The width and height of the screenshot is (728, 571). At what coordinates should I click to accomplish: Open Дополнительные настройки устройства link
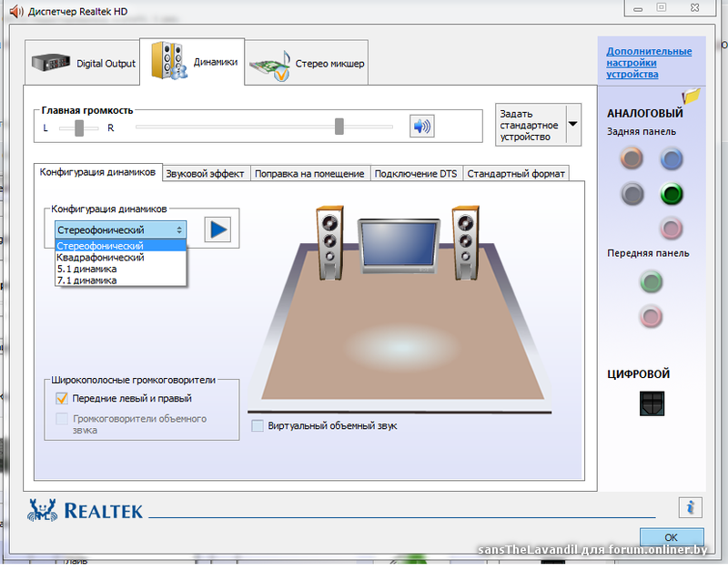pos(649,63)
